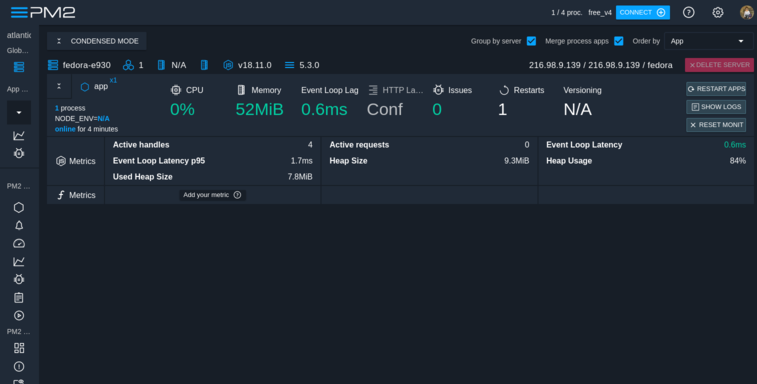Open the hamburger menu beside PM2 logo
Screen dimensions: 757x384
pos(19,12)
